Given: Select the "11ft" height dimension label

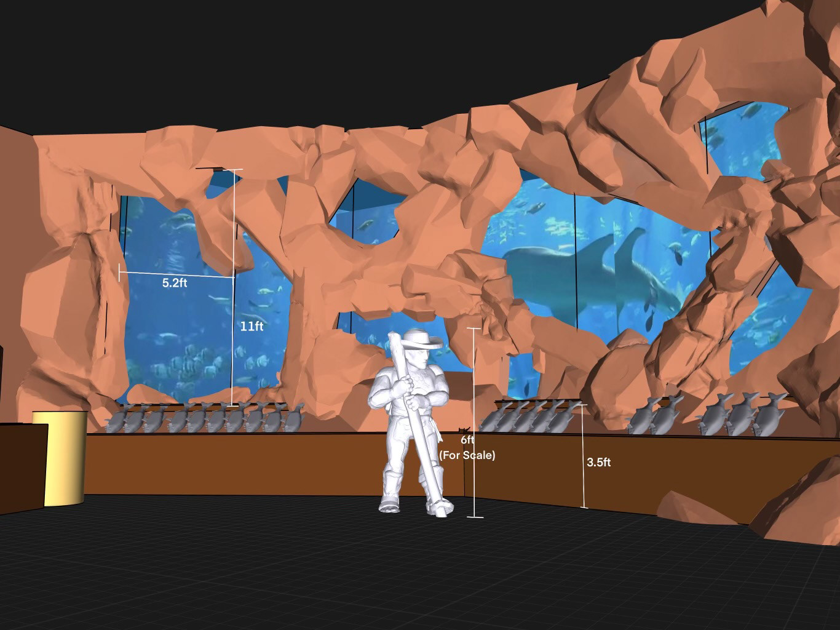Looking at the screenshot, I should tap(252, 327).
